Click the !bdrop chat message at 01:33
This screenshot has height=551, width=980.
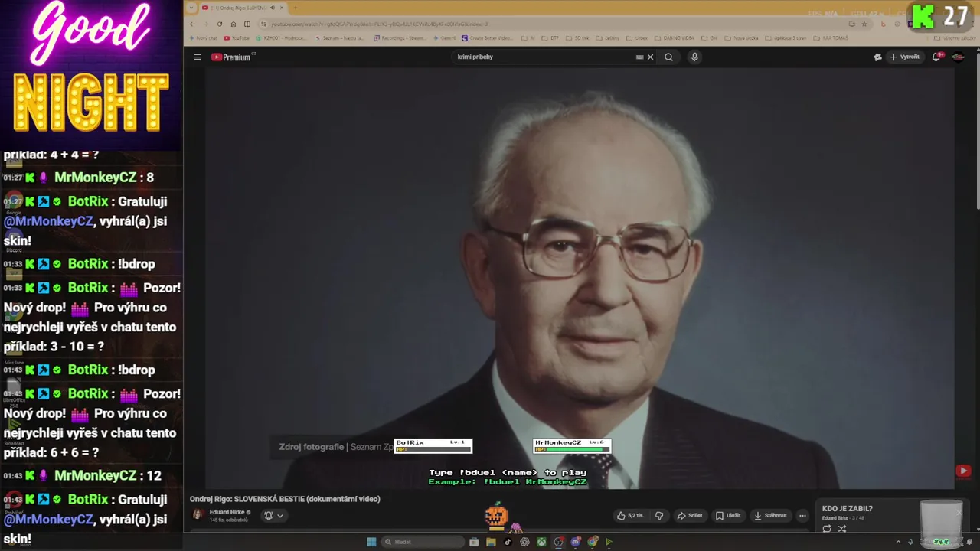[136, 263]
